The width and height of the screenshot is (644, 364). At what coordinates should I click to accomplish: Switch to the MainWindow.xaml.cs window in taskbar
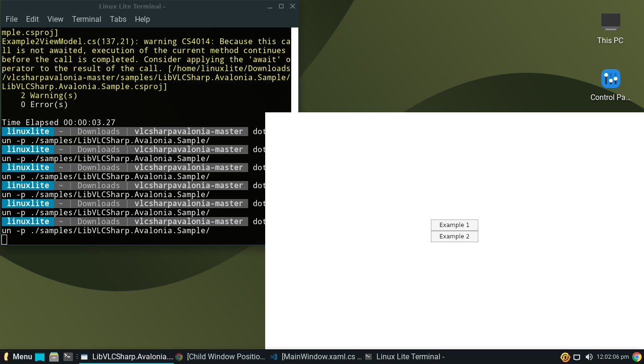click(x=322, y=357)
